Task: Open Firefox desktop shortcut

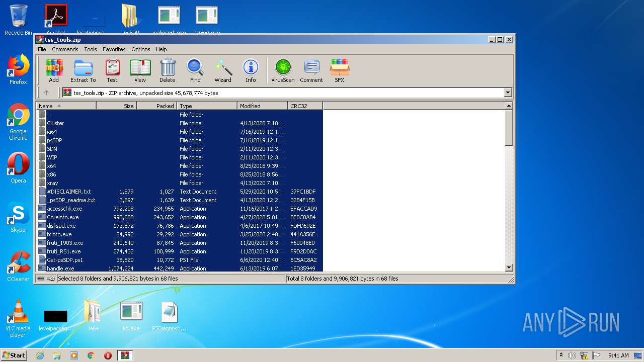Action: pyautogui.click(x=18, y=69)
